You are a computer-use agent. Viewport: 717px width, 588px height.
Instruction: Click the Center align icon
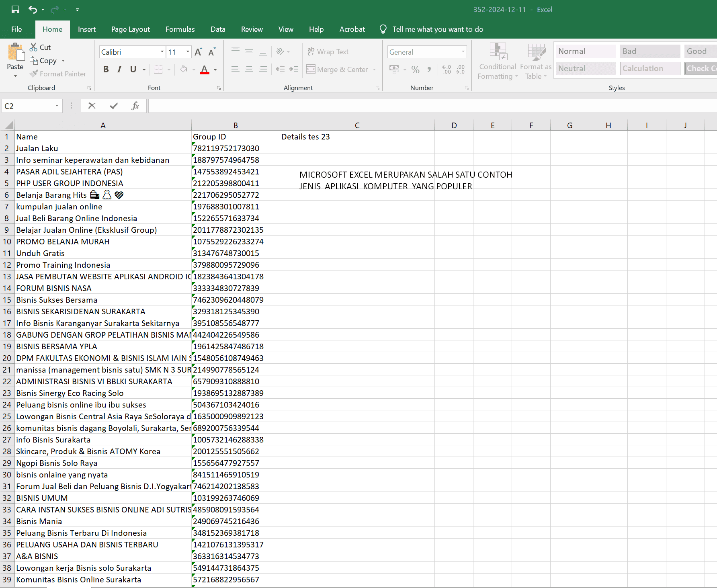pos(249,69)
